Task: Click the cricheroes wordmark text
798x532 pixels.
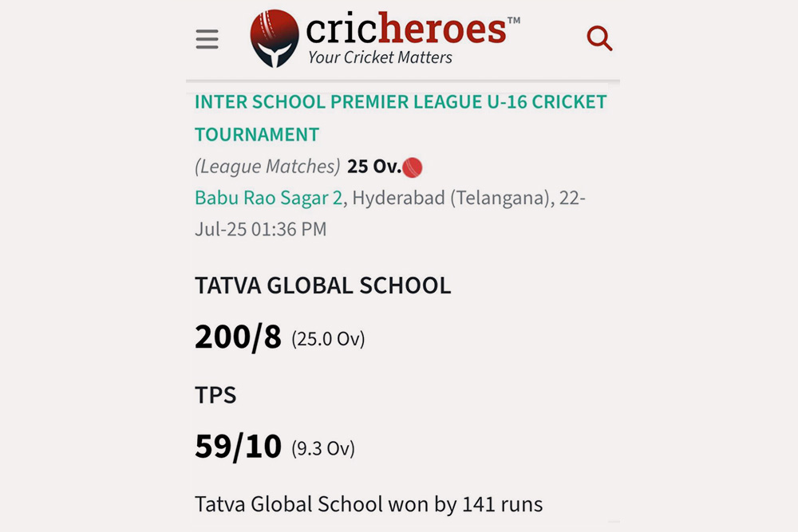Action: tap(406, 30)
